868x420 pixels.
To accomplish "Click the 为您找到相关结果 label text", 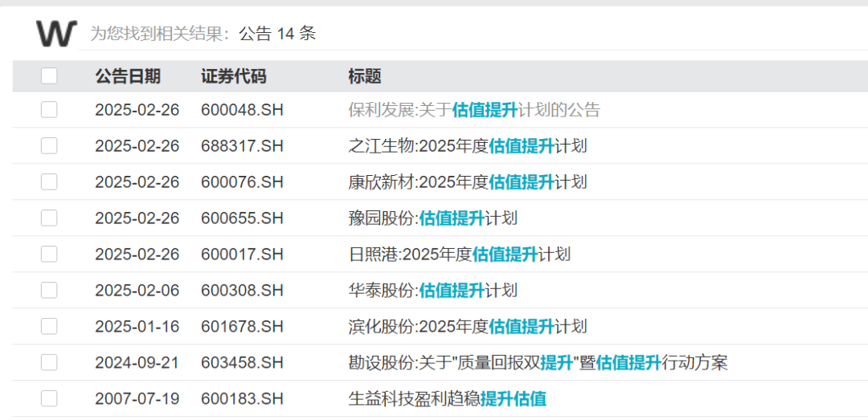I will (161, 34).
